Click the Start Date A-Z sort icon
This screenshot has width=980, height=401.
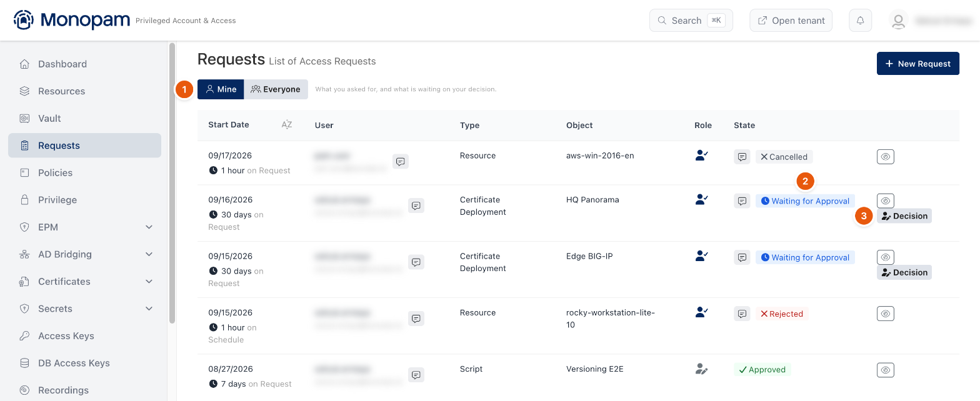pyautogui.click(x=287, y=125)
